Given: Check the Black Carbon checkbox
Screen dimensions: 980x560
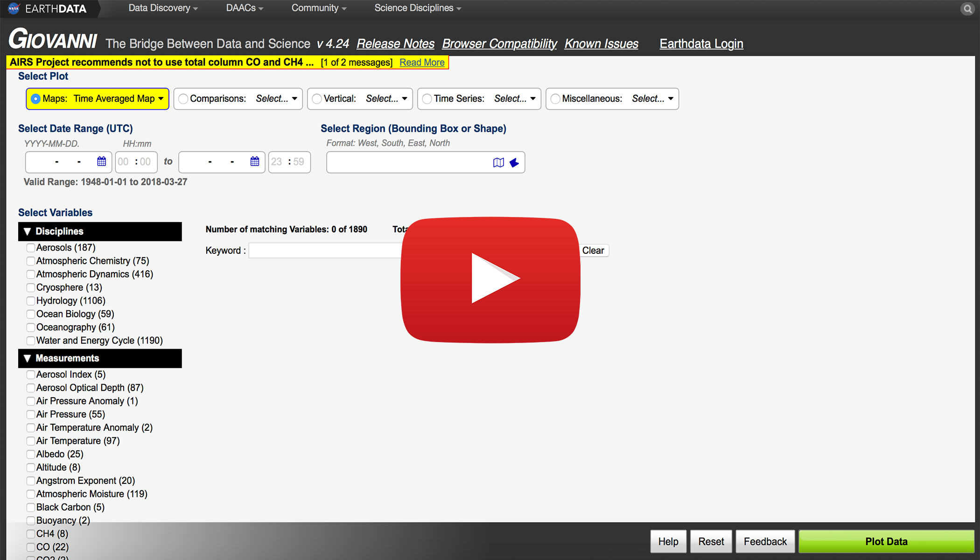Looking at the screenshot, I should [31, 508].
